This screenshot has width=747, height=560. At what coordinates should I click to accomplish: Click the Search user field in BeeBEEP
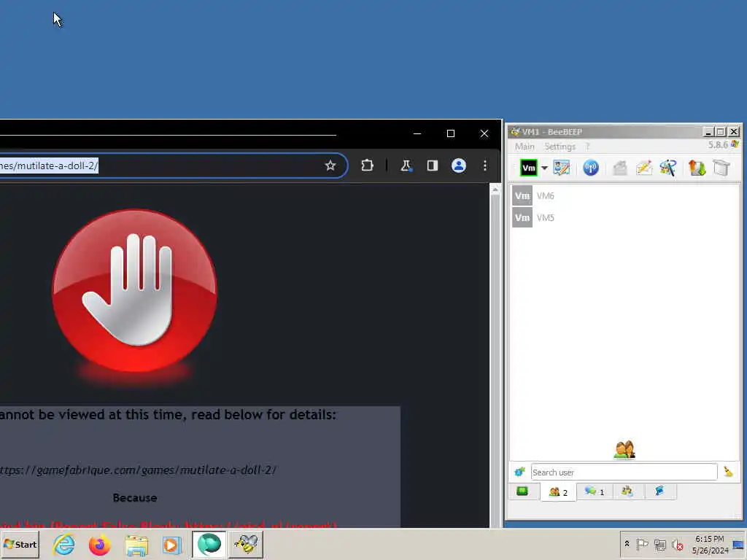pos(624,472)
